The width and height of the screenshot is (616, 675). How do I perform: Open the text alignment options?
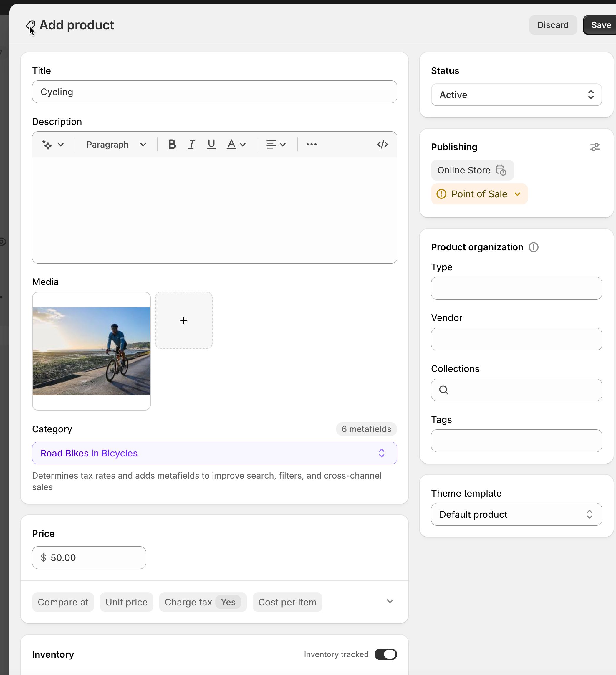coord(276,144)
